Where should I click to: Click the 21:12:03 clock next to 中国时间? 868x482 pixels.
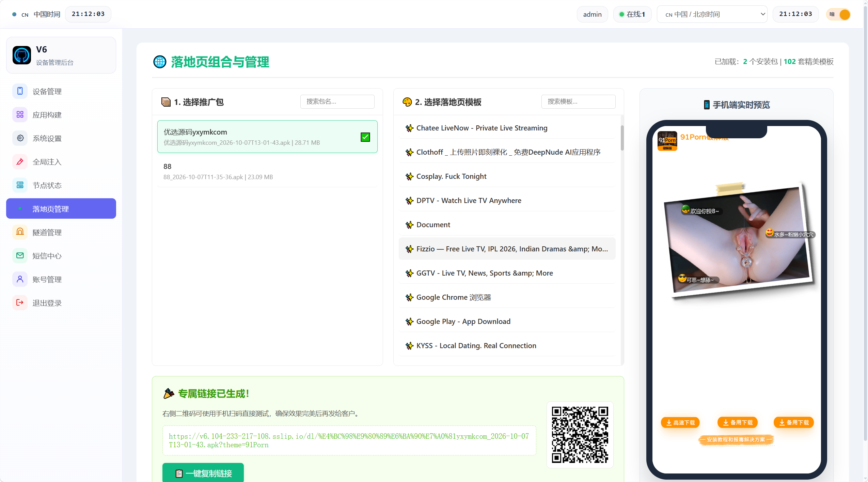(x=88, y=14)
